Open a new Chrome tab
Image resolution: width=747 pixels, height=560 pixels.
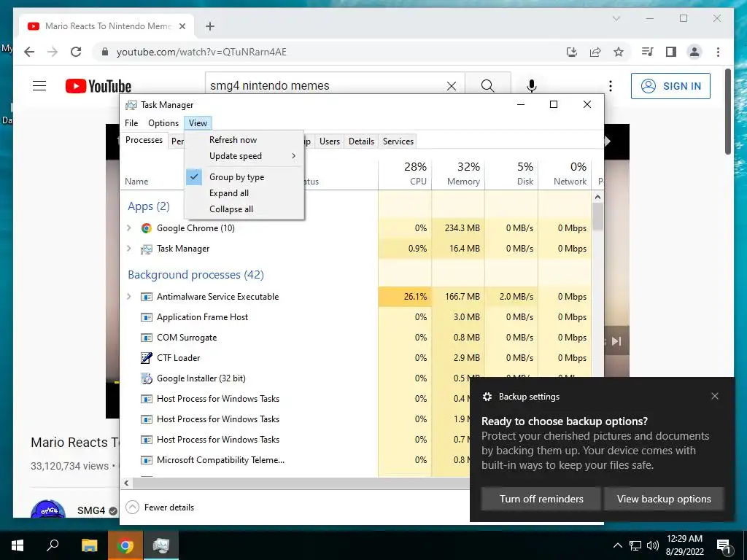[210, 26]
